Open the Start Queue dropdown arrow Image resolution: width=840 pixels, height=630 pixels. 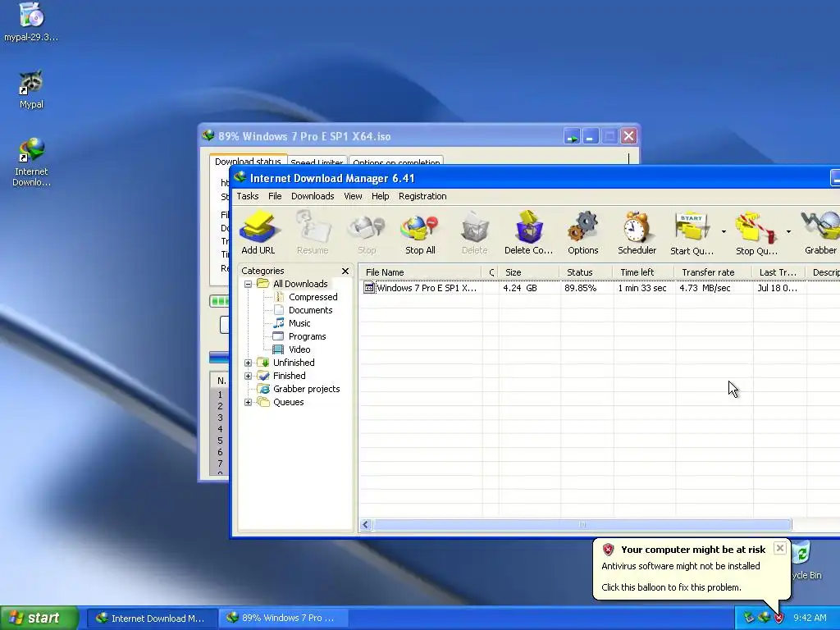pos(724,231)
